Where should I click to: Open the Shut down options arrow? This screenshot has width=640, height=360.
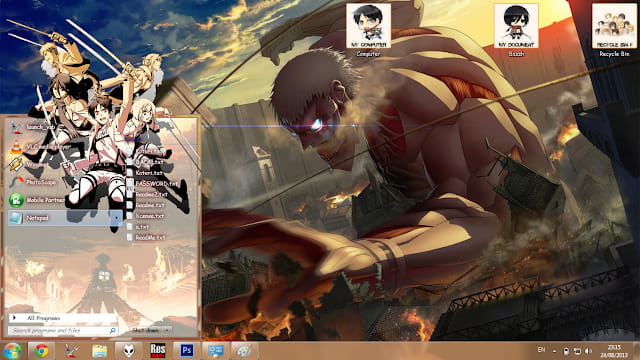click(167, 330)
